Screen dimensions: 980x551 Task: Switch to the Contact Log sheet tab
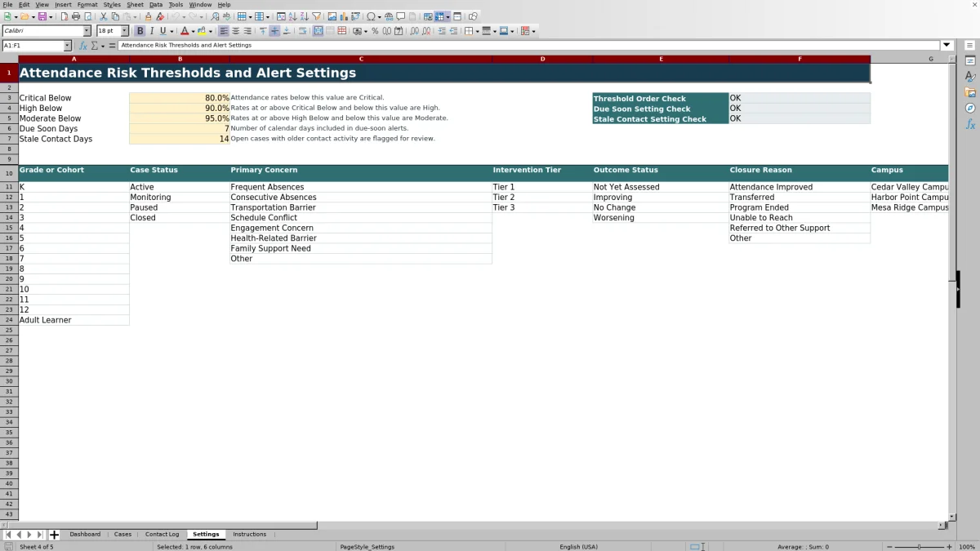tap(162, 534)
